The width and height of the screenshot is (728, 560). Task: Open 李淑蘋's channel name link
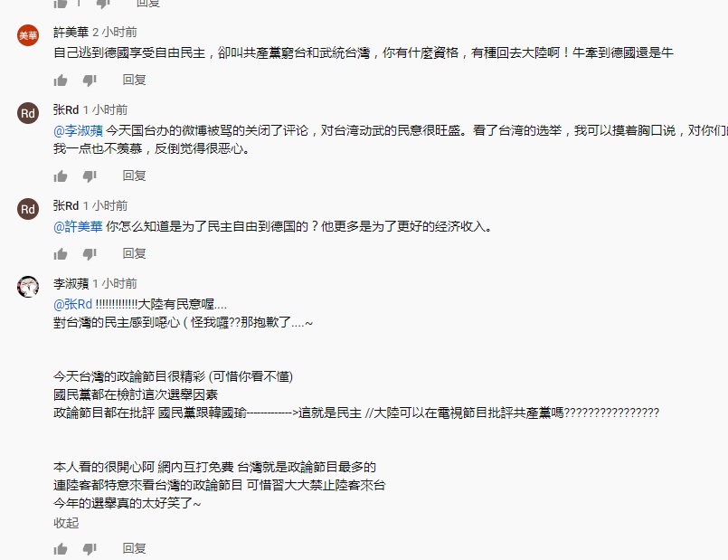tap(71, 284)
